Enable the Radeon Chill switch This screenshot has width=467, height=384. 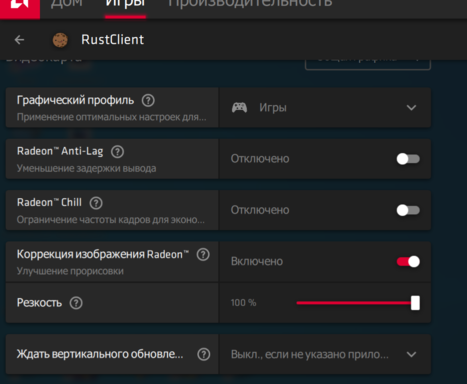(408, 210)
